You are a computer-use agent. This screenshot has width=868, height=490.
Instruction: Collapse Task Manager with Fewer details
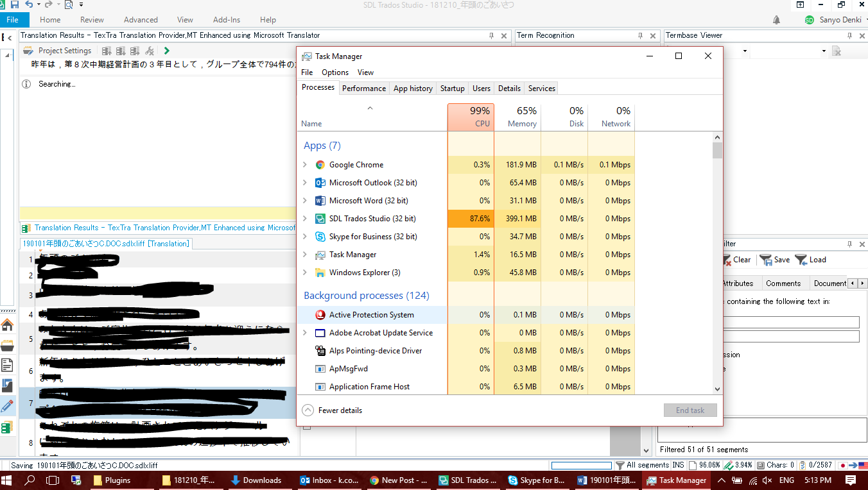click(332, 410)
